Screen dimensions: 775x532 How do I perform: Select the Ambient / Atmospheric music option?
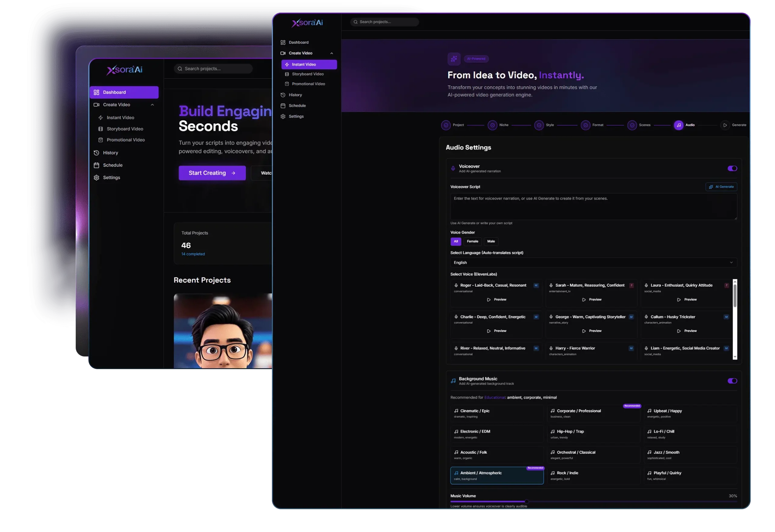(x=497, y=476)
